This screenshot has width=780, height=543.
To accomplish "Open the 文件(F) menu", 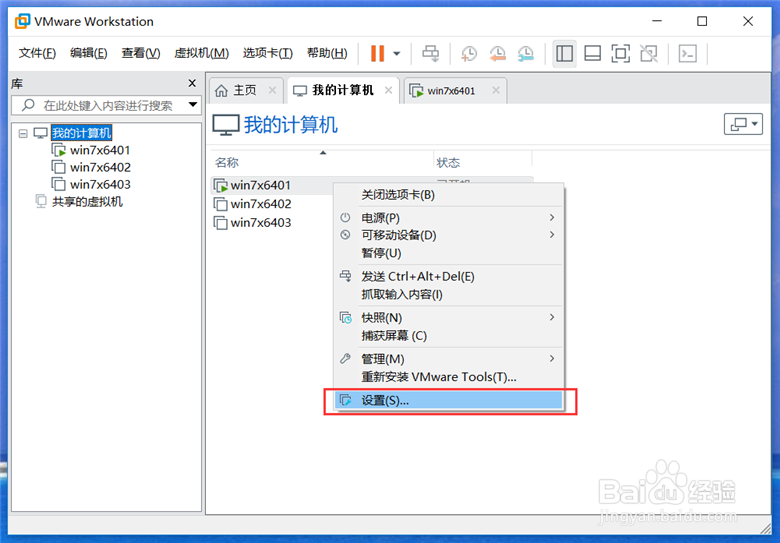I will pos(37,53).
